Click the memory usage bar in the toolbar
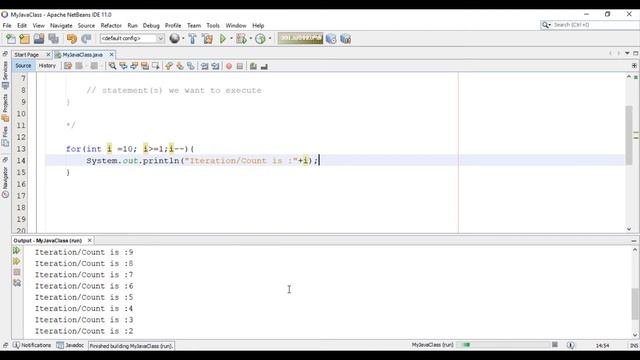Viewport: 640px width, 360px height. pos(300,38)
